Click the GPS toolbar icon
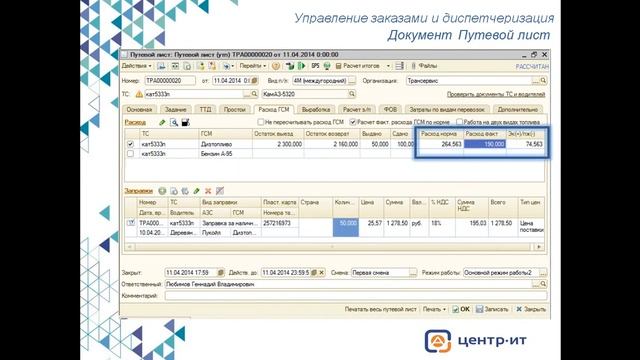 (316, 66)
